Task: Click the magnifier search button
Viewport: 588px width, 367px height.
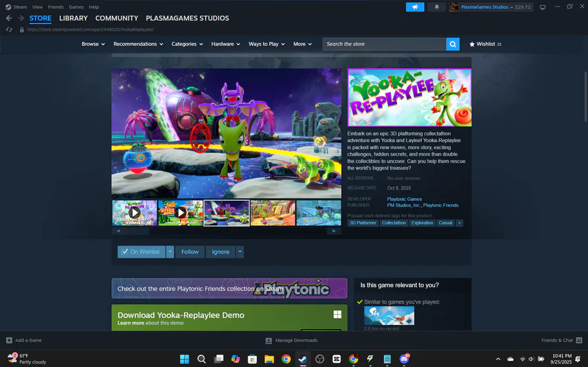Action: (453, 44)
